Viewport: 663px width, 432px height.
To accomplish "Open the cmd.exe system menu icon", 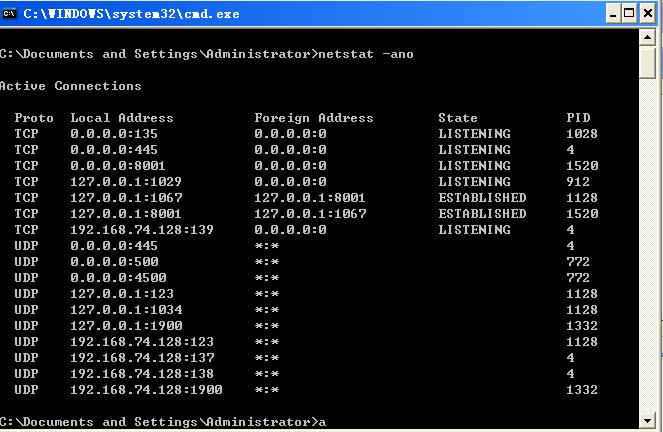I will coord(9,14).
